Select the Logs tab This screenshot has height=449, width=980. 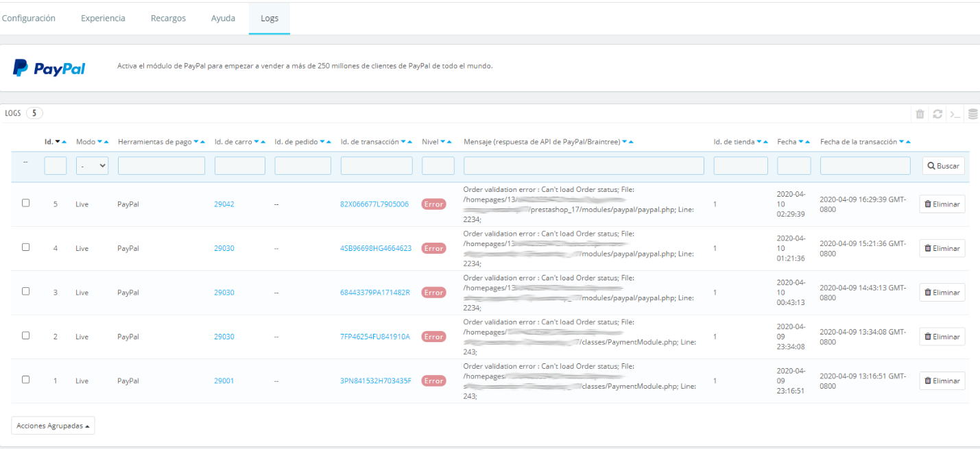point(270,19)
